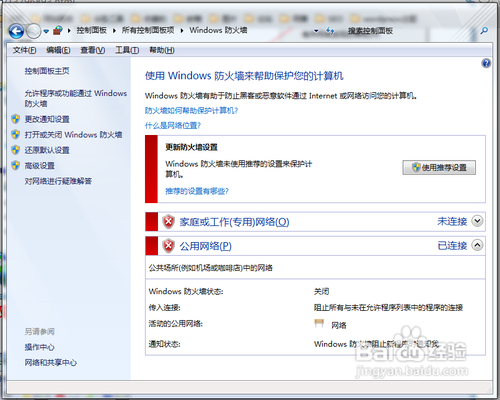Open 网络和共享中心 link

(x=51, y=363)
